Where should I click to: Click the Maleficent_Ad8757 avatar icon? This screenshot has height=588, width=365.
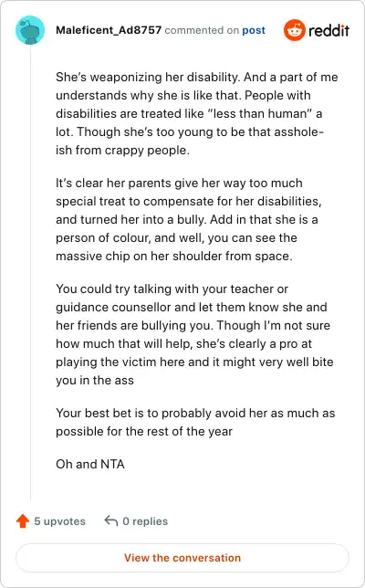click(30, 30)
